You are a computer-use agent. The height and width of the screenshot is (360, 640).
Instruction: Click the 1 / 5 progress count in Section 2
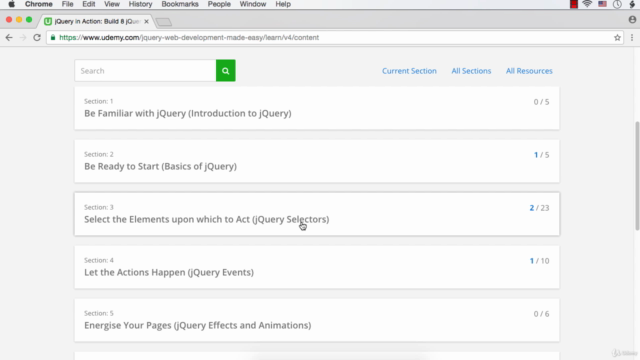[x=541, y=155]
